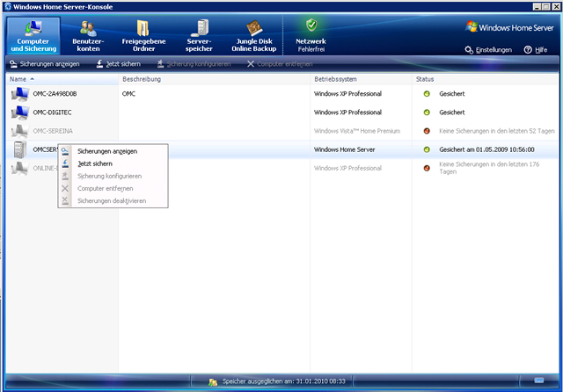Switch to Benutzerkonten tab
The image size is (563, 392).
(x=88, y=36)
